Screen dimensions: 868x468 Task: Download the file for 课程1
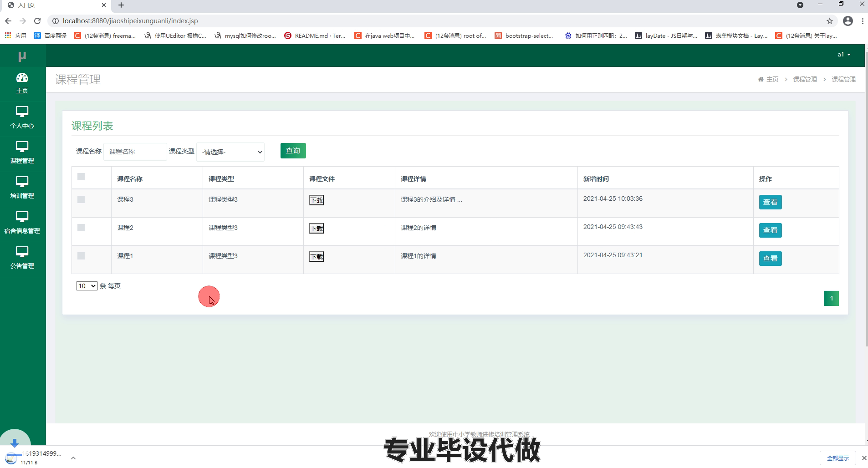coord(317,257)
